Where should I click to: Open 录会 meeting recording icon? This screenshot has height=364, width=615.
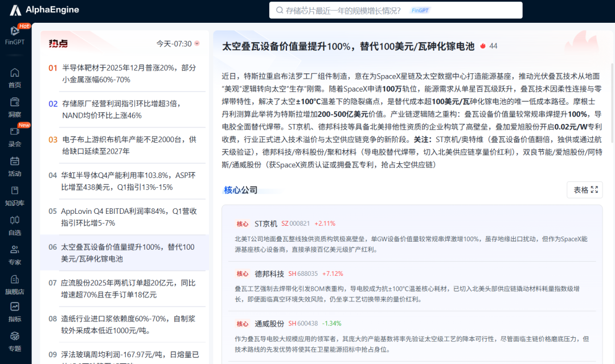point(15,132)
